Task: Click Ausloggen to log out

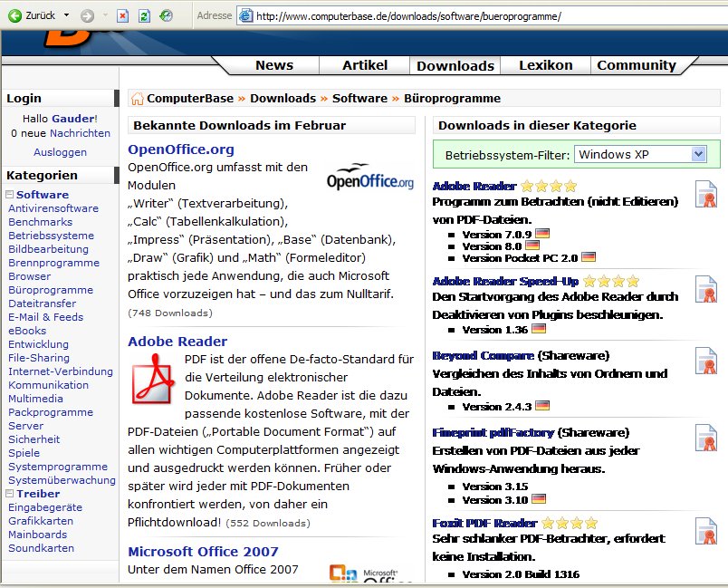Action: click(60, 152)
